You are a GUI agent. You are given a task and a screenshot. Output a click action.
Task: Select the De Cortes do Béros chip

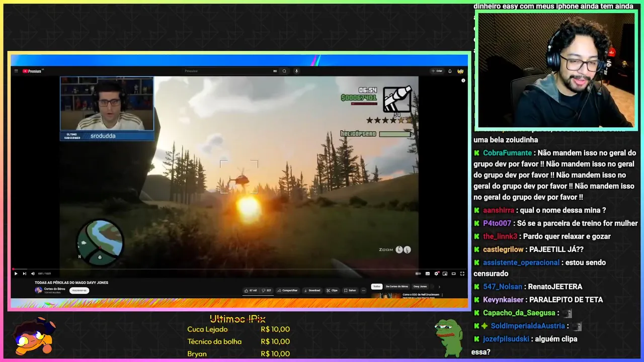tap(397, 287)
